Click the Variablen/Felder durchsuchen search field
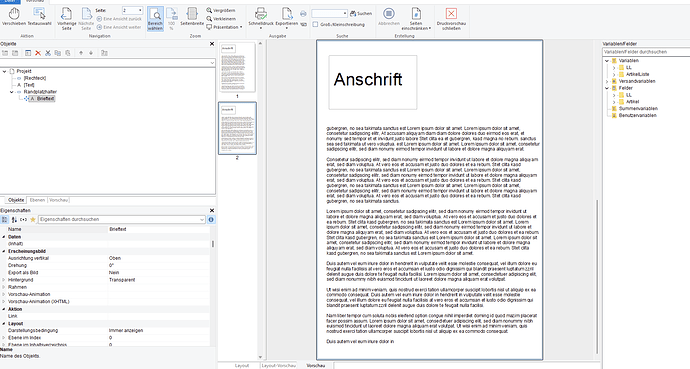This screenshot has height=369, width=690. (x=646, y=52)
